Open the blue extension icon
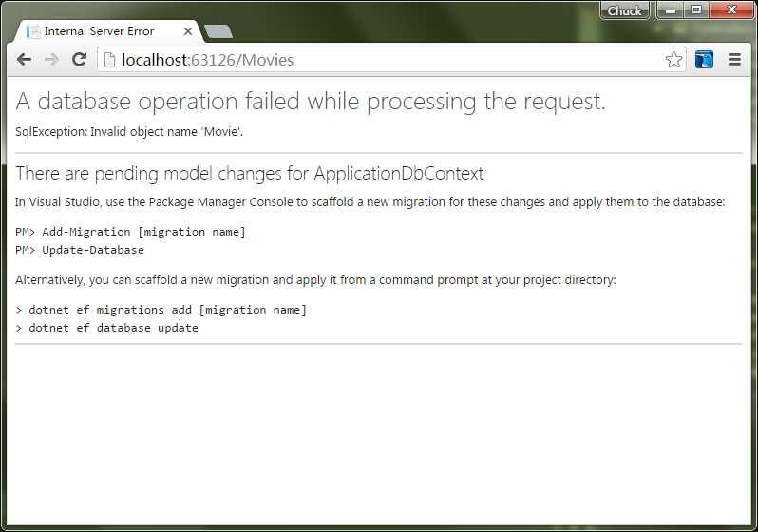758x532 pixels. pos(704,60)
